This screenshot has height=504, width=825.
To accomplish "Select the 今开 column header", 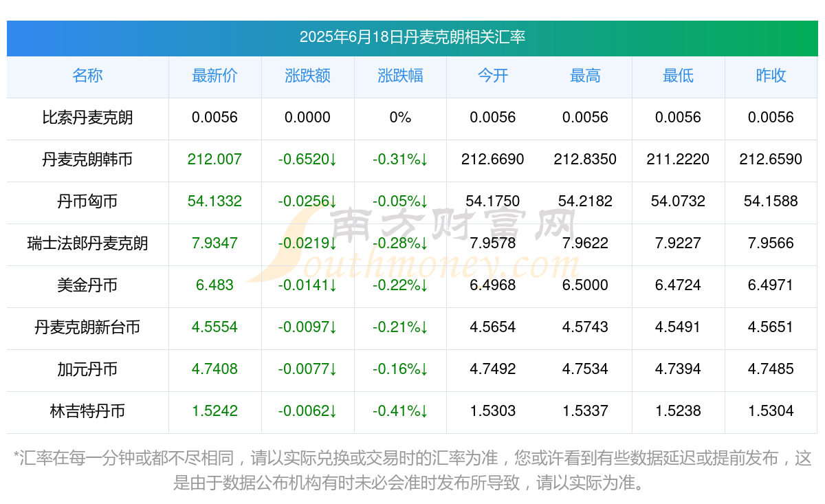I will (493, 76).
